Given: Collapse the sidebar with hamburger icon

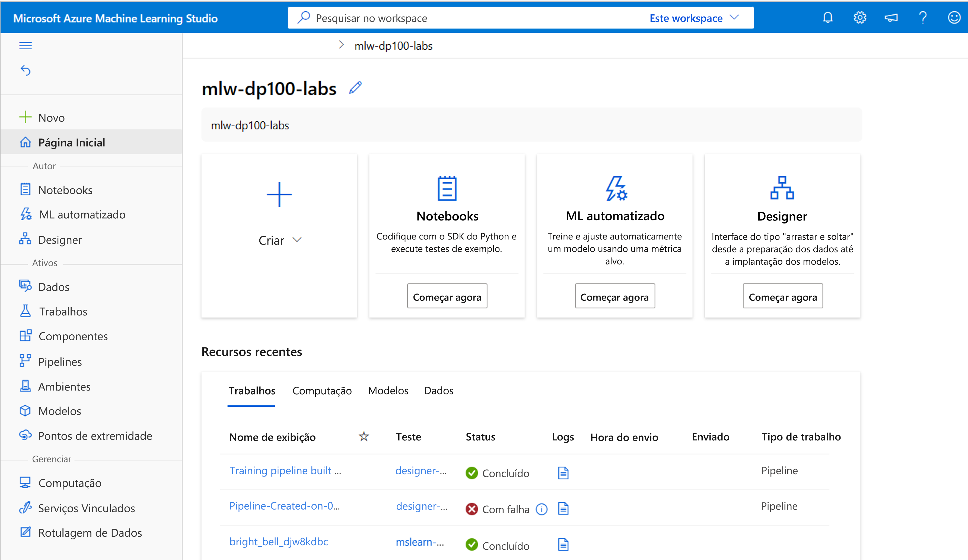Looking at the screenshot, I should 25,45.
